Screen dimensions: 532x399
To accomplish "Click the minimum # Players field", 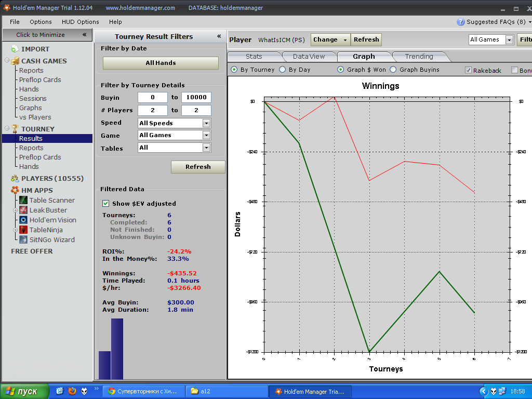I will point(153,110).
